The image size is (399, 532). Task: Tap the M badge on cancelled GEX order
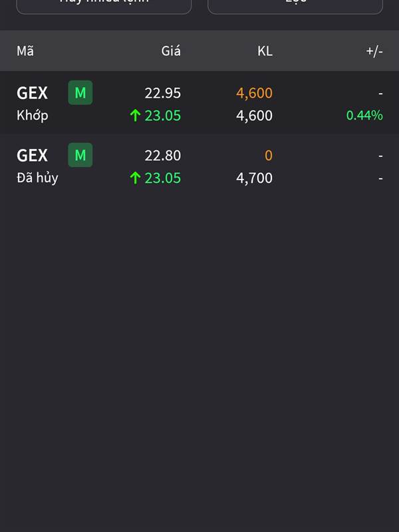tap(80, 155)
